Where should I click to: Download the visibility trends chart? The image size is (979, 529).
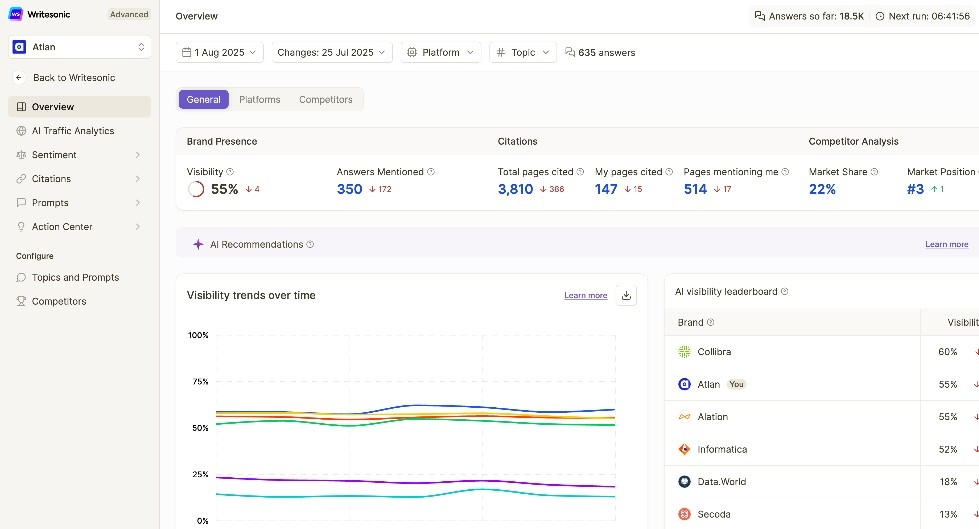(x=626, y=295)
